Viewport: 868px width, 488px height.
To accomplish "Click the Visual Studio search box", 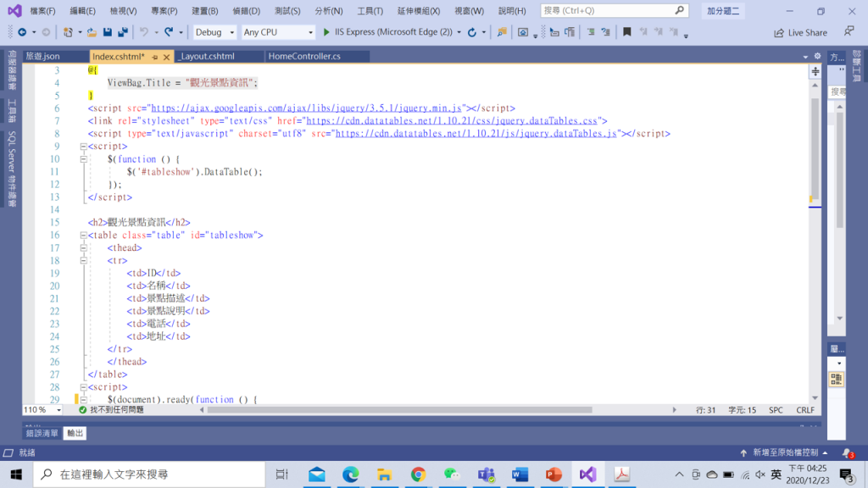I will pyautogui.click(x=614, y=10).
